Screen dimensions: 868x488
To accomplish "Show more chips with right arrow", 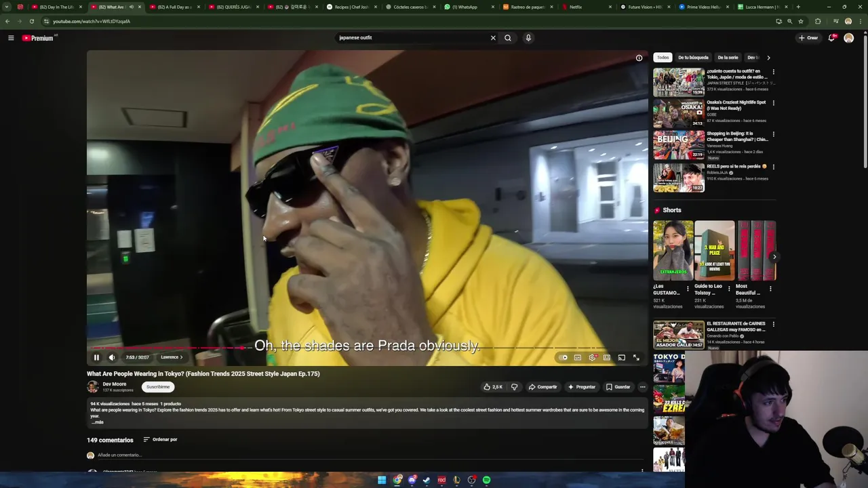I will [768, 58].
